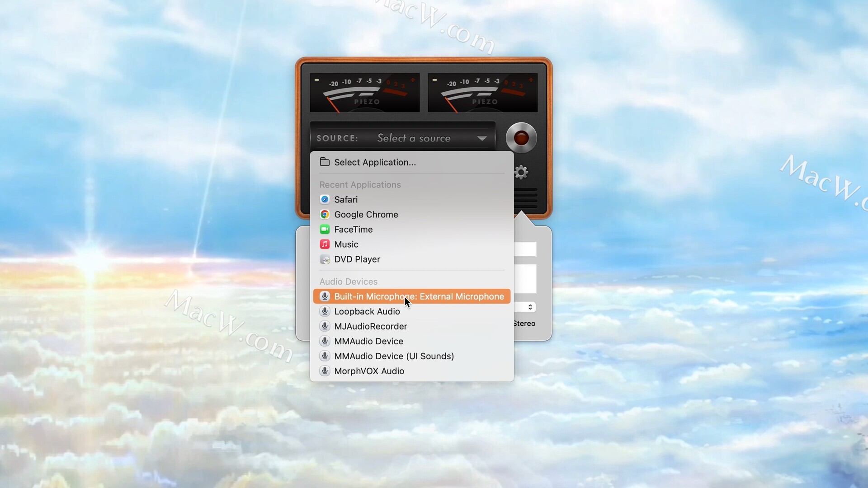
Task: Select MMAudio Device (UI Sounds)
Action: pyautogui.click(x=412, y=356)
